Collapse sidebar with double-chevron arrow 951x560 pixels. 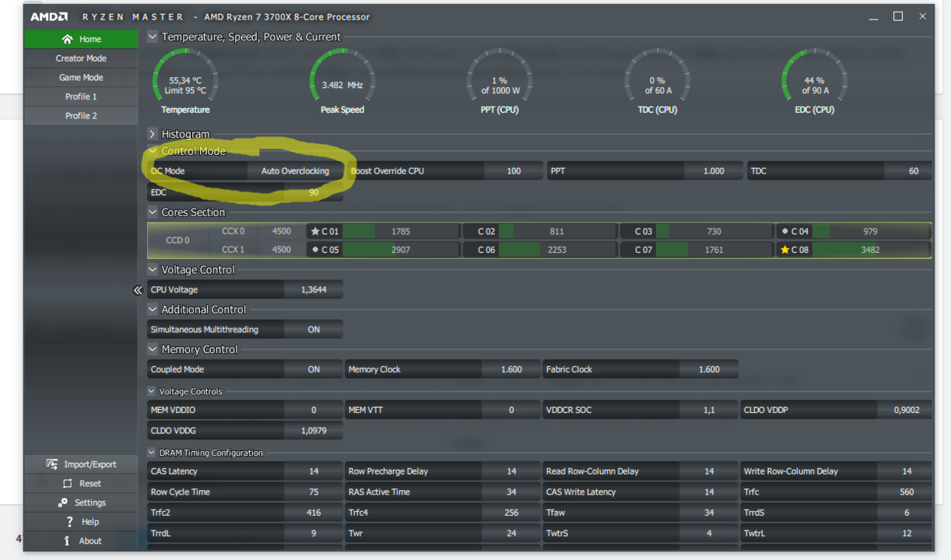pyautogui.click(x=138, y=290)
